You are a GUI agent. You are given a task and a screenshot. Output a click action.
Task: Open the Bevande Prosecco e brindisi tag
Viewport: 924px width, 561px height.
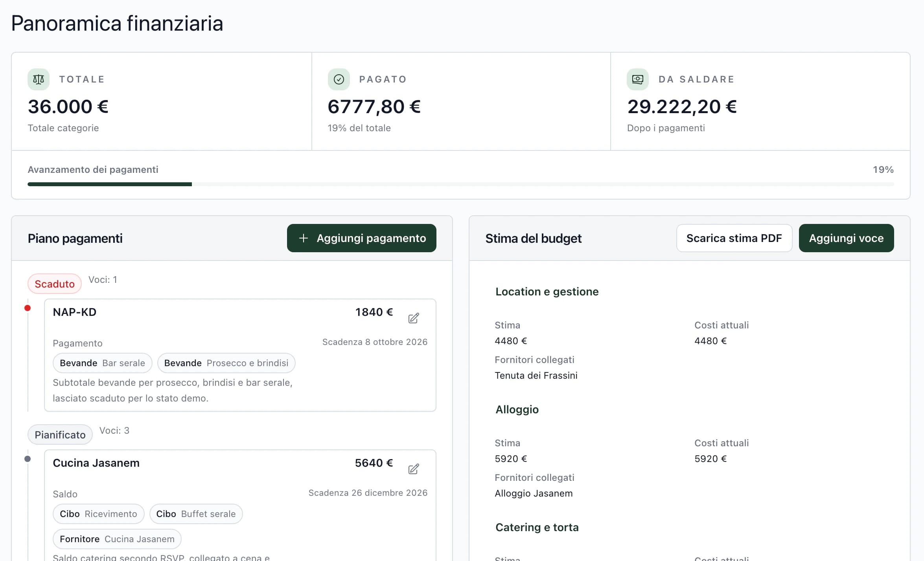pos(226,363)
